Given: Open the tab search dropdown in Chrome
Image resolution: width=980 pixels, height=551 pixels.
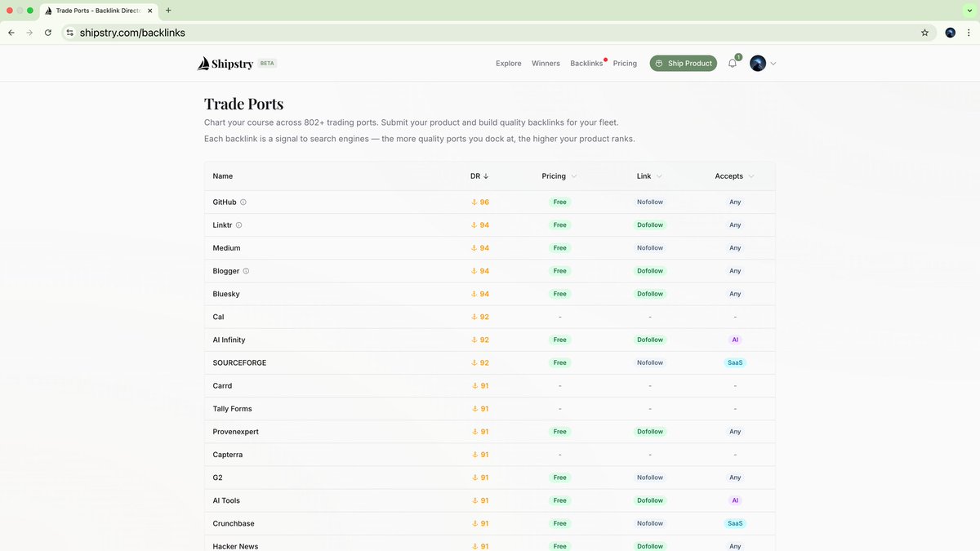Looking at the screenshot, I should [969, 11].
